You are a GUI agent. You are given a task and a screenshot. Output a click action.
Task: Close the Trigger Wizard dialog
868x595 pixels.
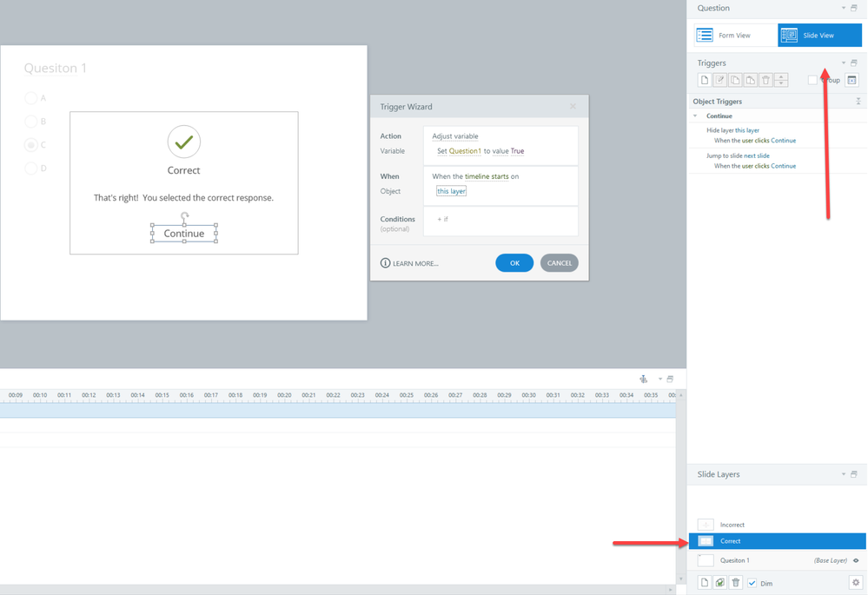pyautogui.click(x=573, y=106)
